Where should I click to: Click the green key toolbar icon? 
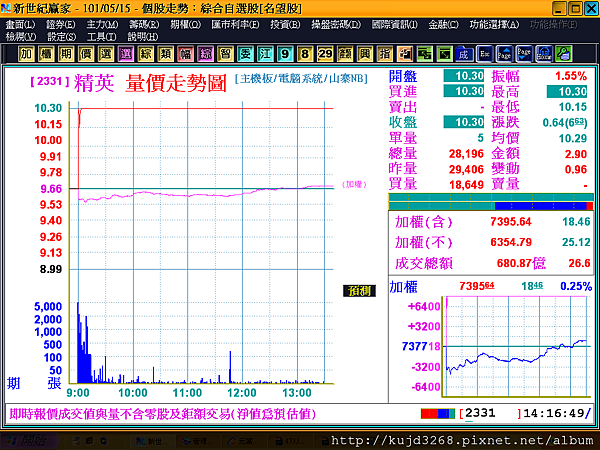click(x=564, y=54)
